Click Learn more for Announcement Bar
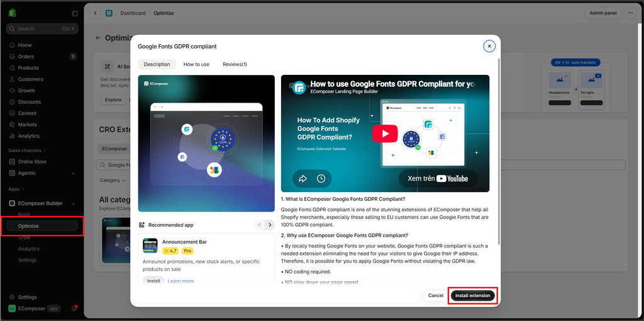Image resolution: width=644 pixels, height=321 pixels. tap(180, 281)
